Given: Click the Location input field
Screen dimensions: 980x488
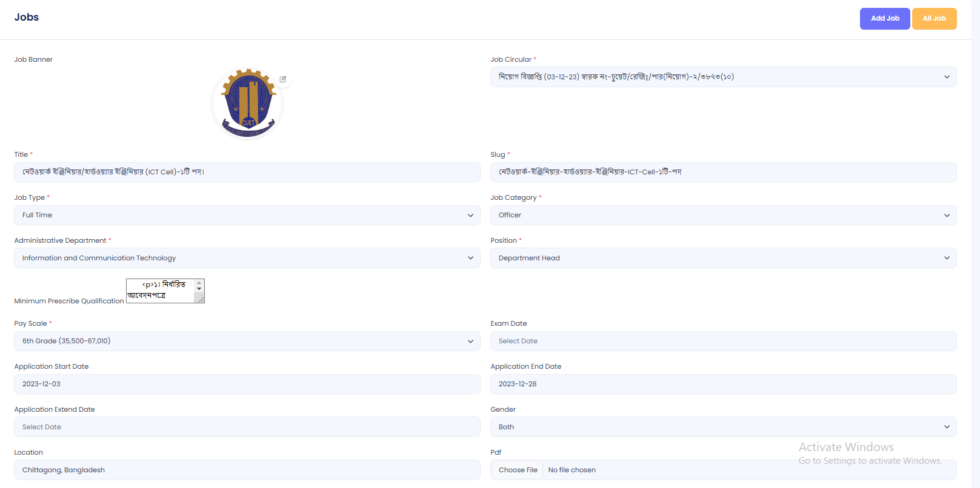Looking at the screenshot, I should 247,470.
